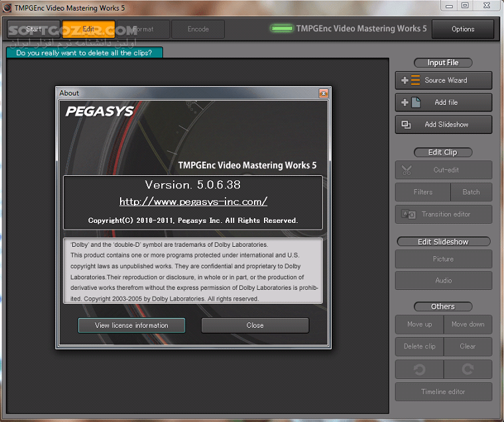Open the Options menu
This screenshot has width=504, height=422.
point(463,29)
